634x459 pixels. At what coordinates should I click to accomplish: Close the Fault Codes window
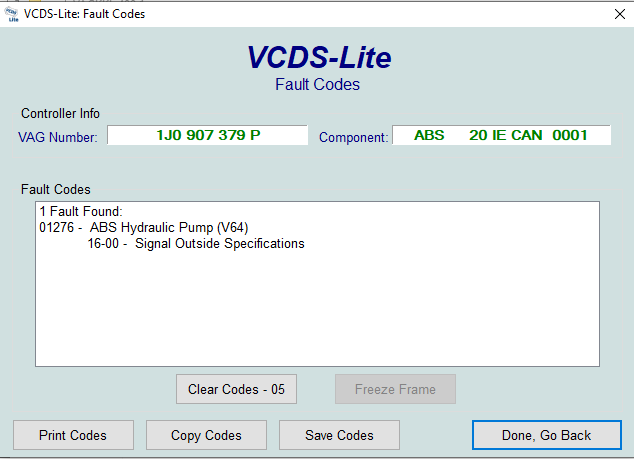point(619,14)
